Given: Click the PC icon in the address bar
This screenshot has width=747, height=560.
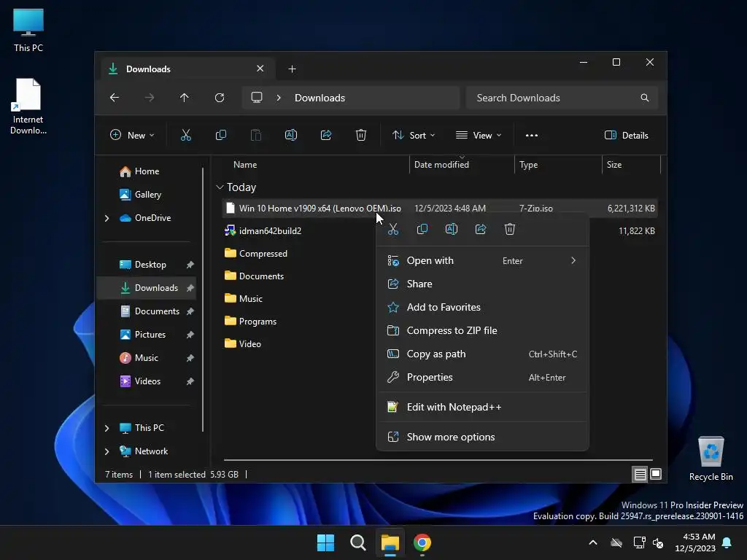Looking at the screenshot, I should (257, 98).
